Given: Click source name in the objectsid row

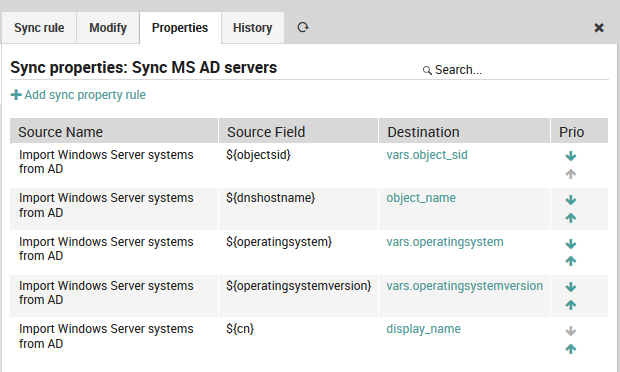Looking at the screenshot, I should [106, 162].
